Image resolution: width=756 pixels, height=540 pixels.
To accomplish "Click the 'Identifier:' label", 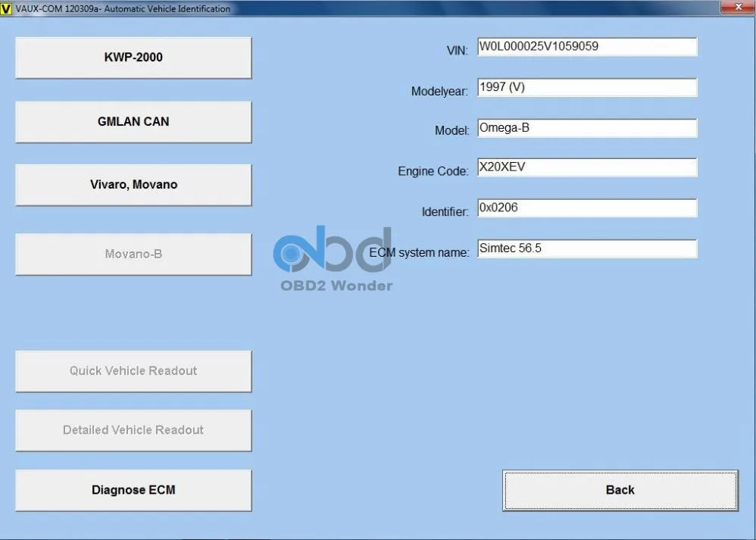I will [445, 211].
